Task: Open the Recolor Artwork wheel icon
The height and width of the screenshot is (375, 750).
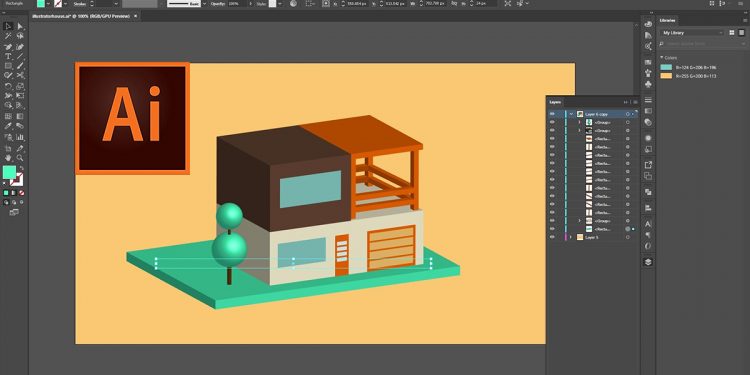Action: pyautogui.click(x=293, y=3)
